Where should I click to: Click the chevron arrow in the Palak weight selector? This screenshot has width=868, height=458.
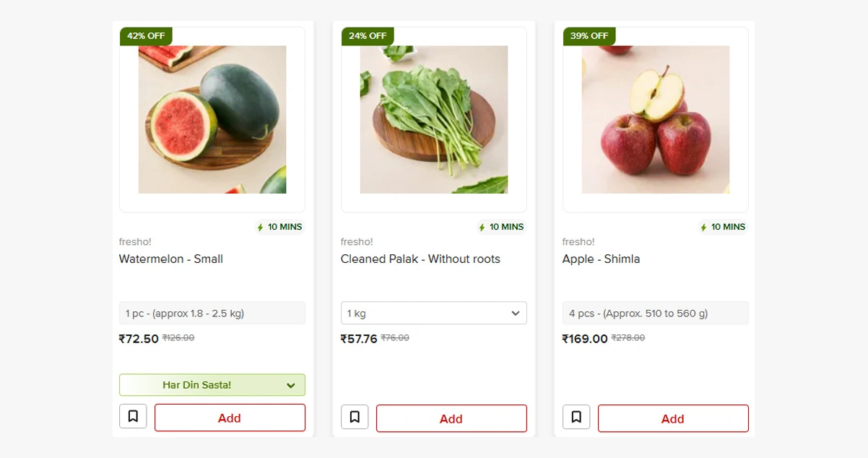click(516, 314)
